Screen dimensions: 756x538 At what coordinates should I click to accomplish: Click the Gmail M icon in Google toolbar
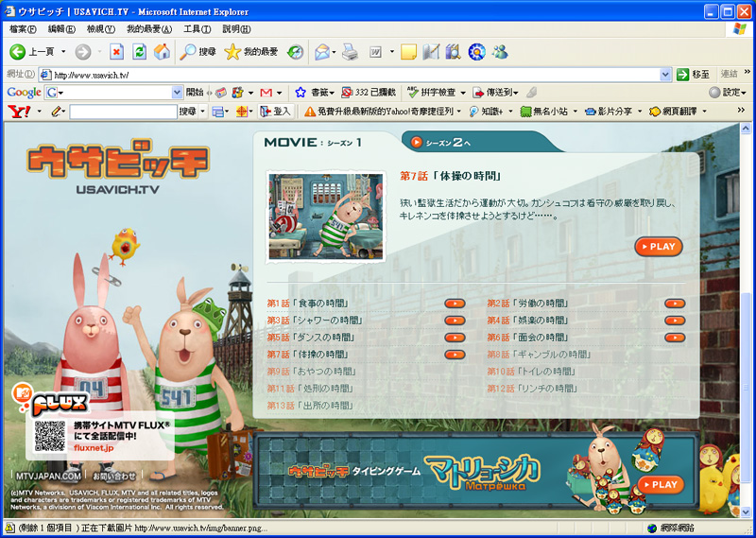tap(266, 92)
